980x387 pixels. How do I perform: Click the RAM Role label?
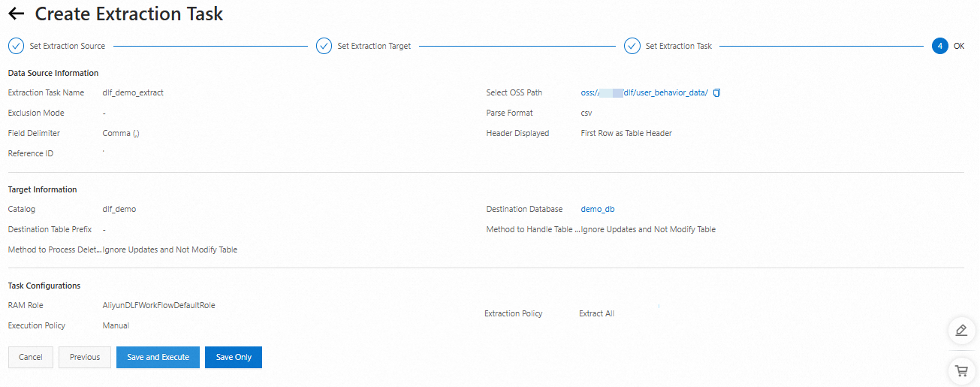[x=26, y=305]
